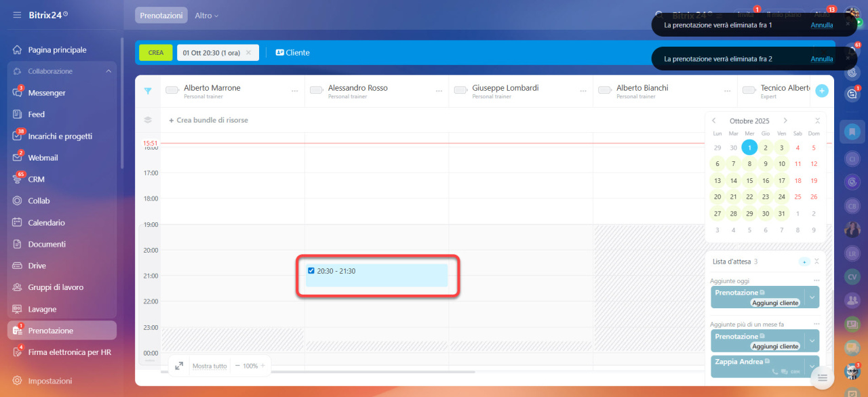Open the Altro dropdown menu
Image resolution: width=868 pixels, height=397 pixels.
(206, 15)
